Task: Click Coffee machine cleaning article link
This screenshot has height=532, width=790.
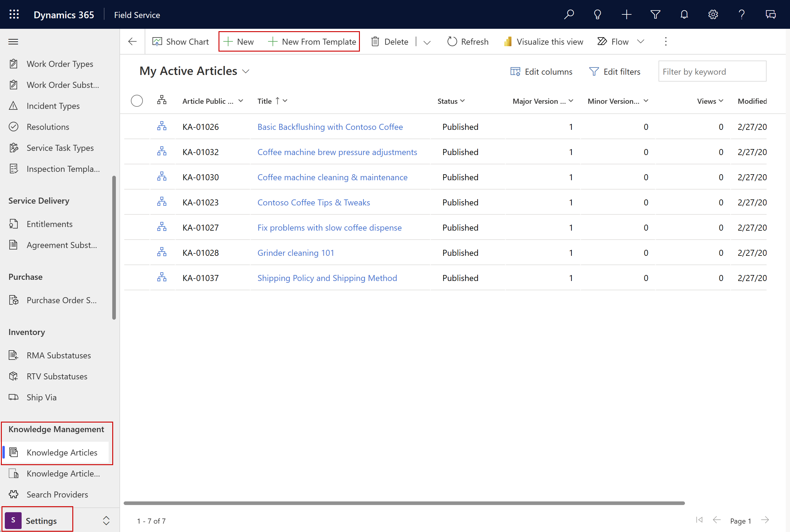Action: click(x=333, y=177)
